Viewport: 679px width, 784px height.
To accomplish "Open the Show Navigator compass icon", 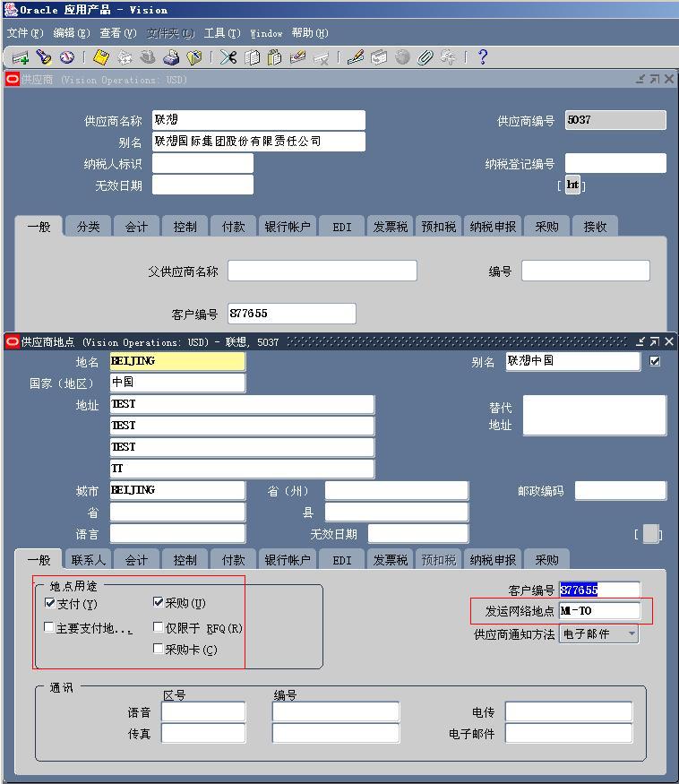I will [x=67, y=57].
